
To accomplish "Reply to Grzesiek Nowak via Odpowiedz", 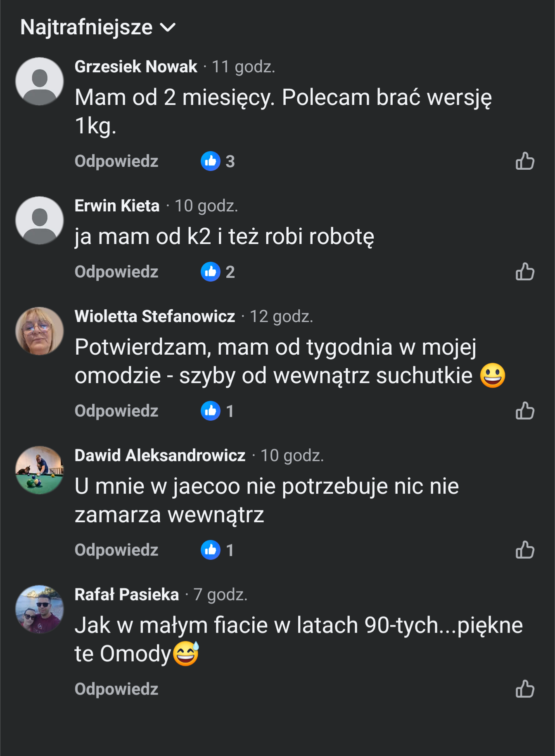I will coord(116,161).
